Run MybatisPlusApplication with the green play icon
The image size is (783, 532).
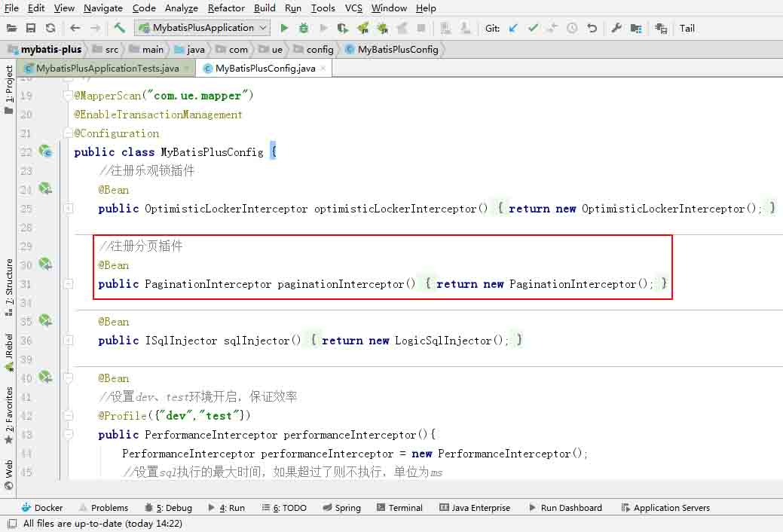tap(284, 28)
